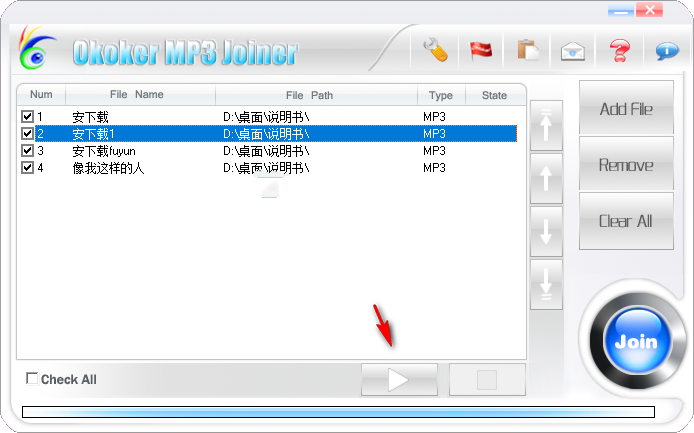
Task: Select the file named 安下载
Action: 90,117
